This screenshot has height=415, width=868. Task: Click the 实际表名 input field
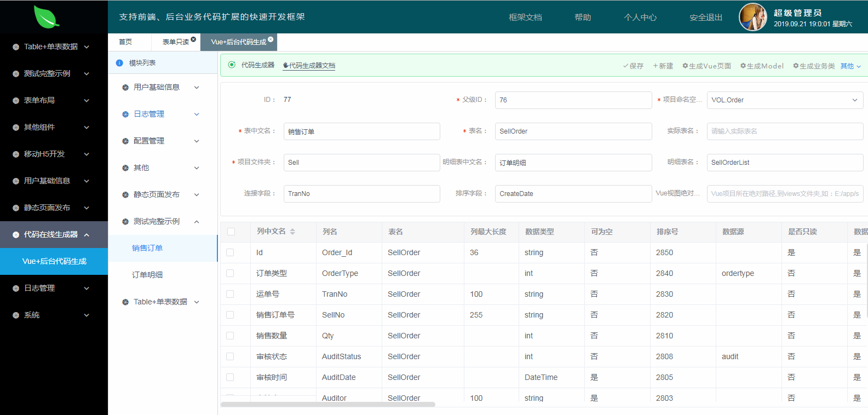click(785, 131)
